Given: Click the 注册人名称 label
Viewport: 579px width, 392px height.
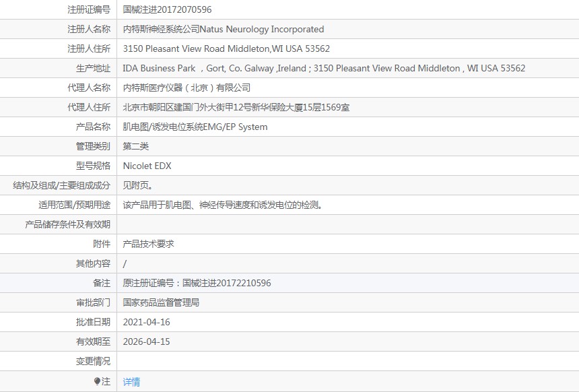Looking at the screenshot, I should [89, 29].
